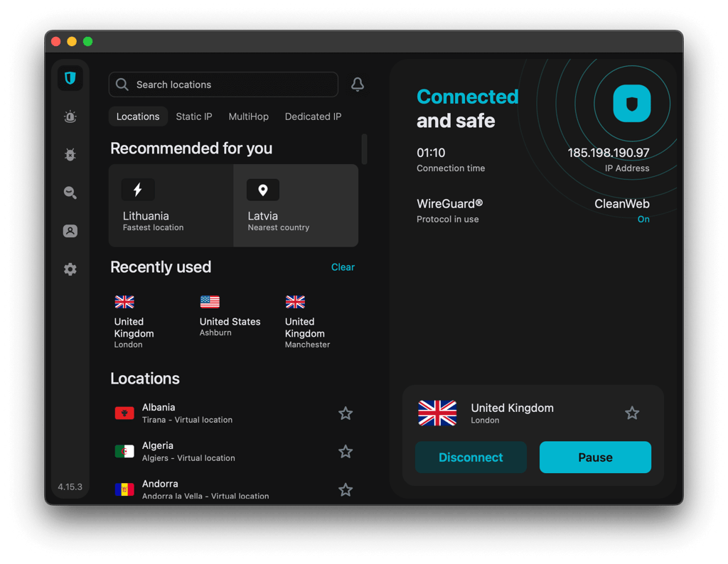The image size is (728, 564).
Task: Click the UK flag for London in Recently used
Action: (124, 302)
